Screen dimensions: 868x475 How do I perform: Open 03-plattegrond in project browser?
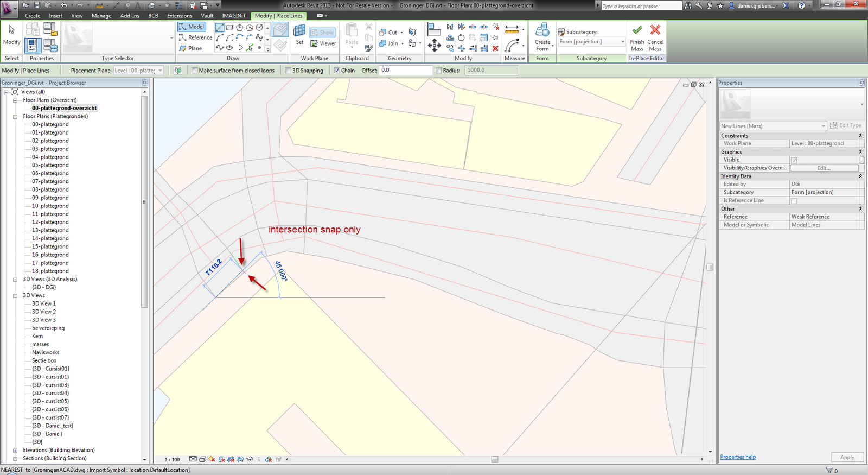[x=50, y=149]
